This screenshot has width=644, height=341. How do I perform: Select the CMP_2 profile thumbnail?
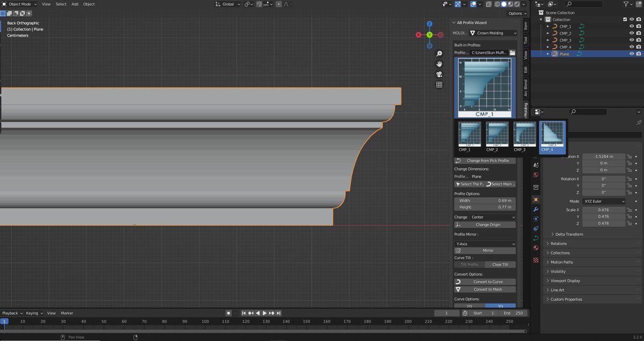click(496, 136)
